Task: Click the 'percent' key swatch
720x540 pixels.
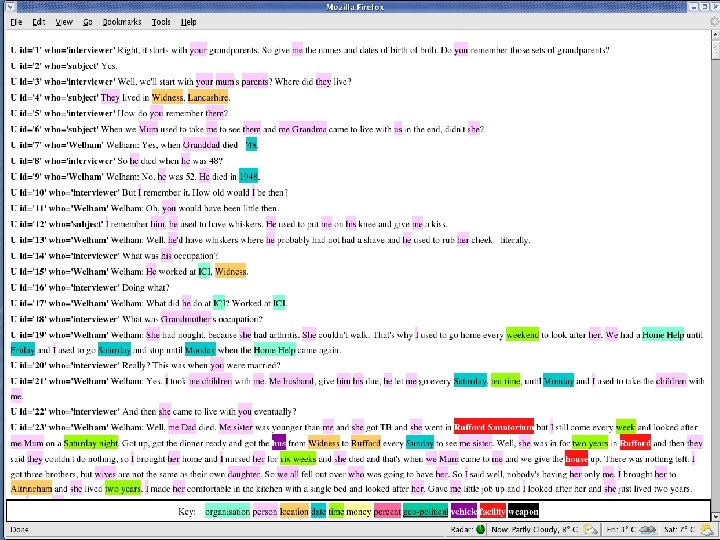Action: coord(387,511)
